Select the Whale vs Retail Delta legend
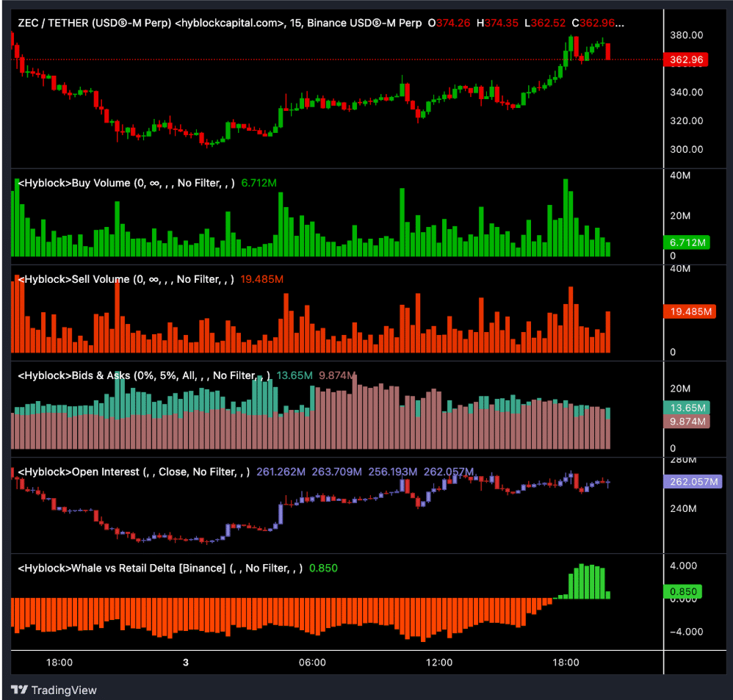The height and width of the screenshot is (700, 733). tap(159, 568)
